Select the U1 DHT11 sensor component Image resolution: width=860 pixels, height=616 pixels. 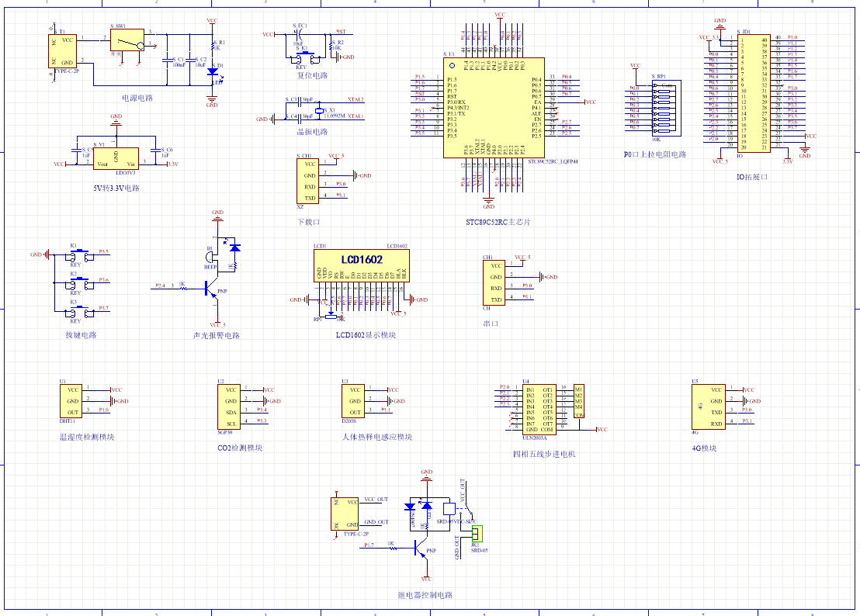[x=71, y=401]
